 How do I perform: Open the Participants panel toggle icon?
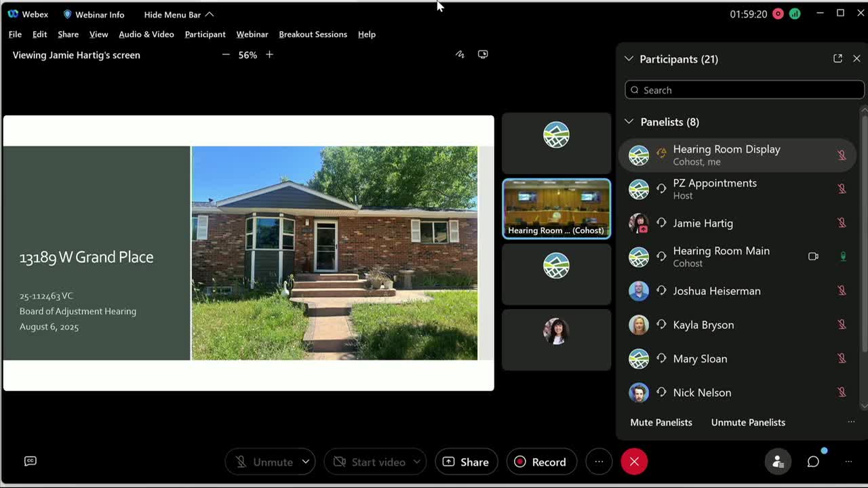coord(778,462)
